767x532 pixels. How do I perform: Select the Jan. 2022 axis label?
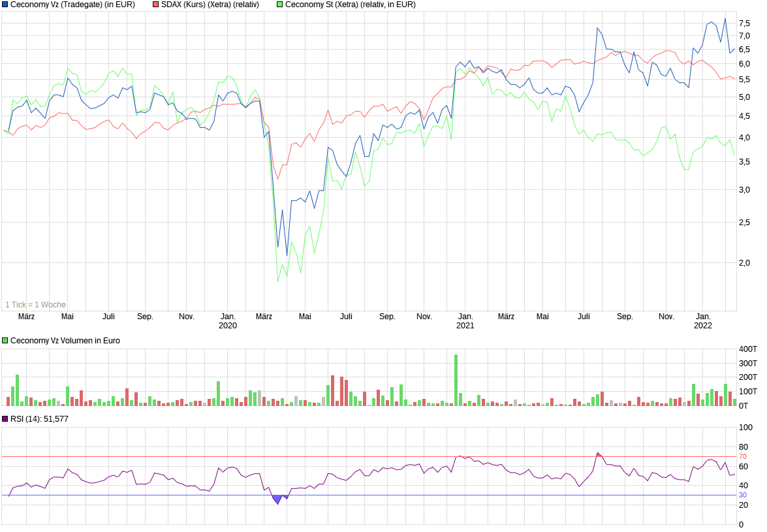[x=705, y=319]
